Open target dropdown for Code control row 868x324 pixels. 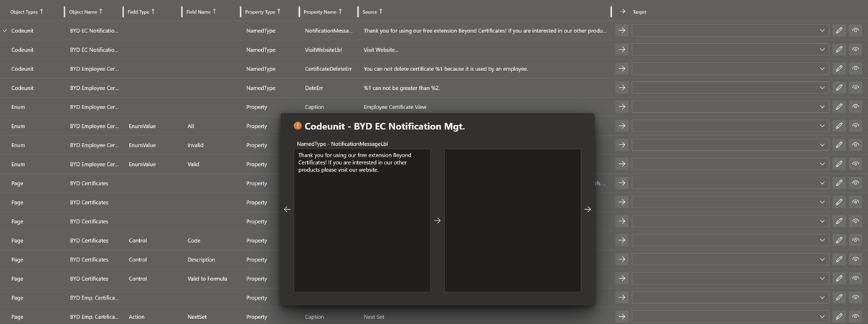(822, 240)
